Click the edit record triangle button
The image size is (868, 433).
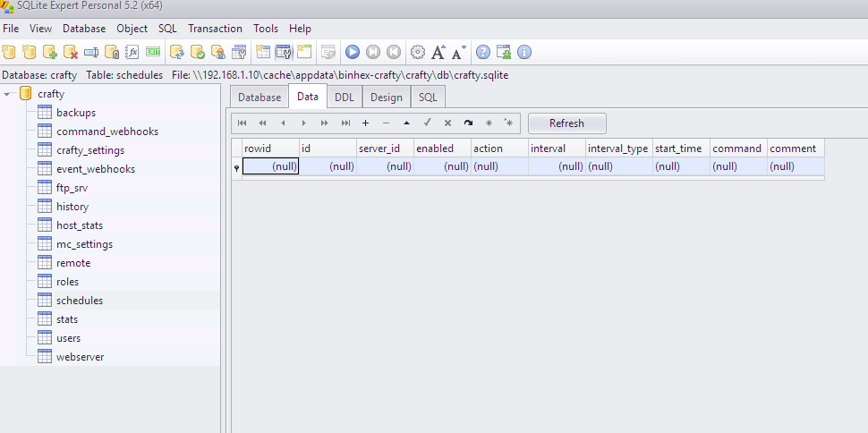(407, 123)
